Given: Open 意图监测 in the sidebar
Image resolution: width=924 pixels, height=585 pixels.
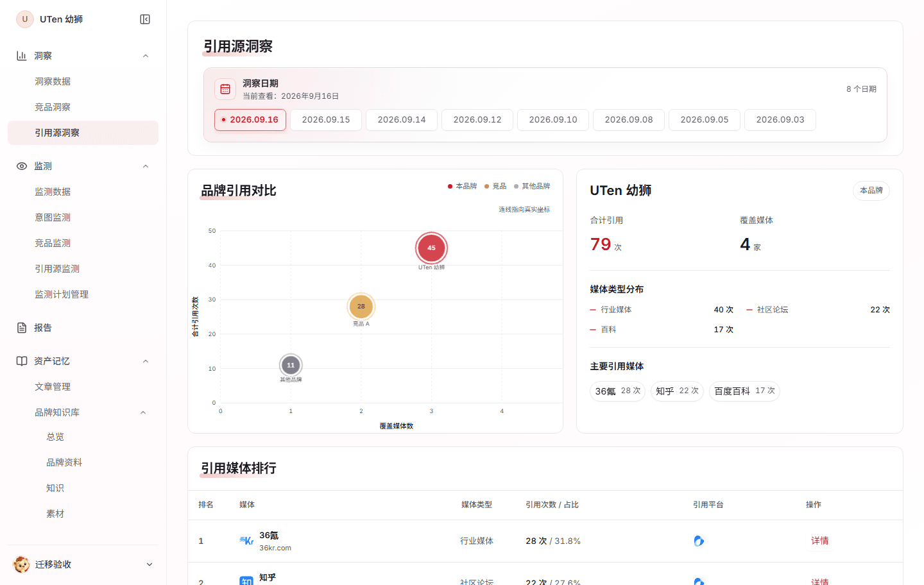Looking at the screenshot, I should [83, 217].
